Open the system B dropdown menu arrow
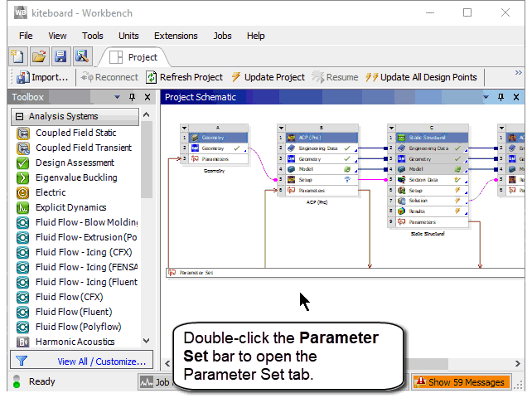This screenshot has height=398, width=532. coord(281,128)
